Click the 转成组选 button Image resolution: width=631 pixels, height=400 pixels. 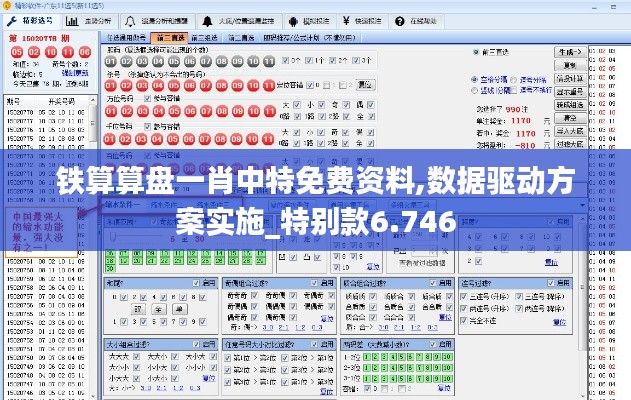pyautogui.click(x=570, y=105)
